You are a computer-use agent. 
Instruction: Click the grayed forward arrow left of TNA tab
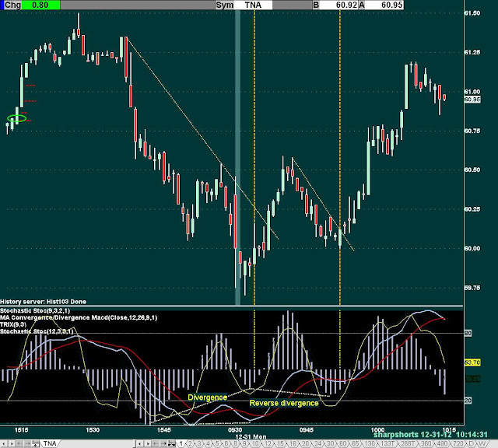point(27,443)
